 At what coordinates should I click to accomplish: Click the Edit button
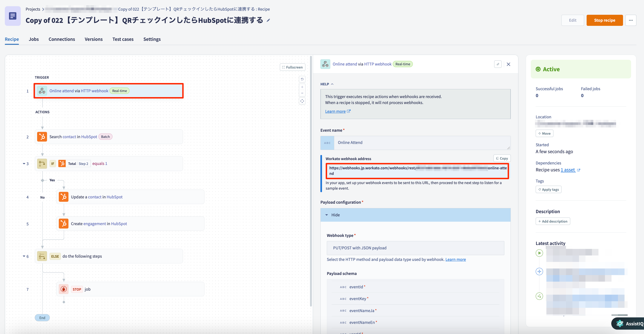coord(573,20)
